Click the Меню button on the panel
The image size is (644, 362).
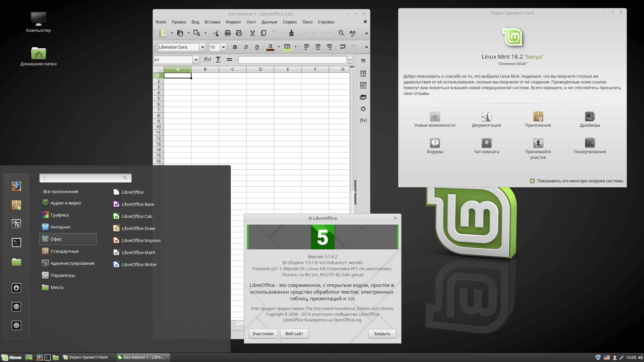12,357
